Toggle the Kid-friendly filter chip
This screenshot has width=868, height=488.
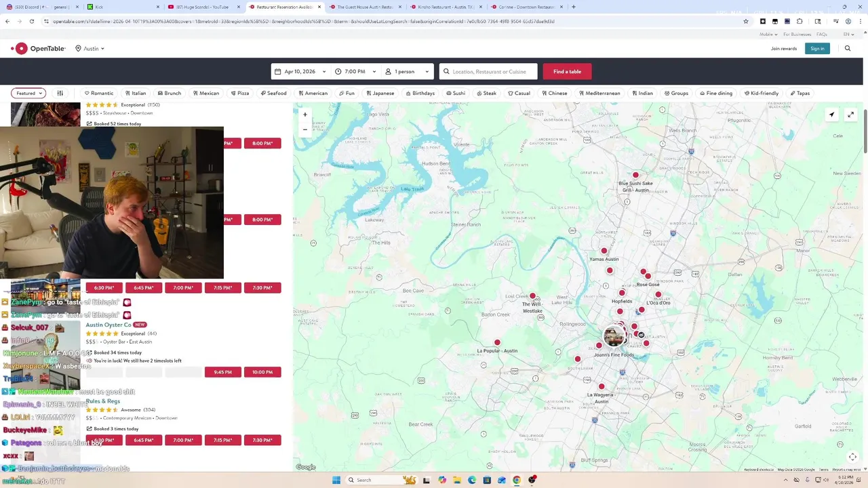pyautogui.click(x=762, y=93)
